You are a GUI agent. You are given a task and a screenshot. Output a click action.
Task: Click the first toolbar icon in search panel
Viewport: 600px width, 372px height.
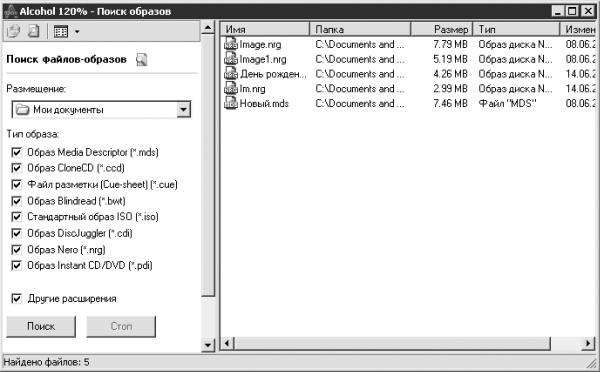[x=14, y=31]
